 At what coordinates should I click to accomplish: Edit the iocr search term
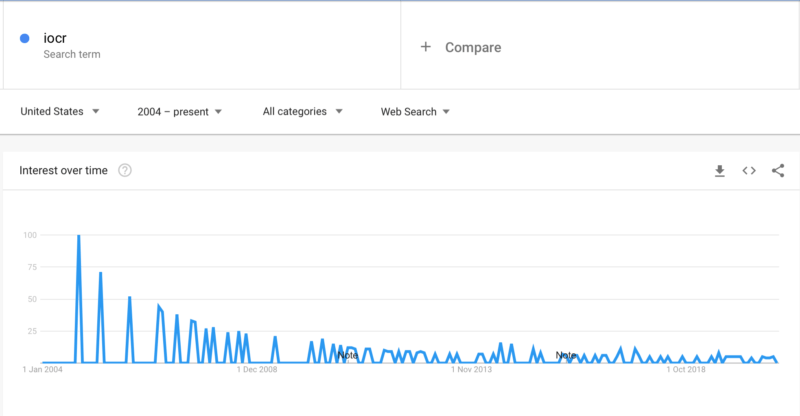click(x=55, y=38)
